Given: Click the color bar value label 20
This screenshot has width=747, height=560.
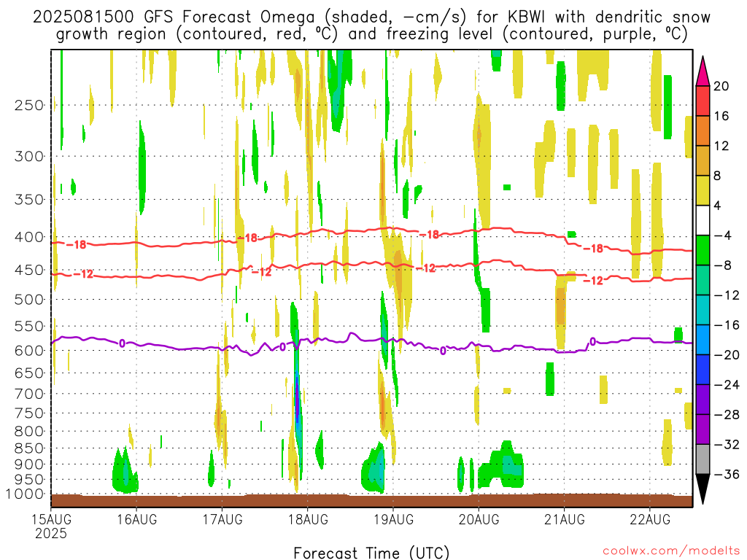Looking at the screenshot, I should coord(721,86).
